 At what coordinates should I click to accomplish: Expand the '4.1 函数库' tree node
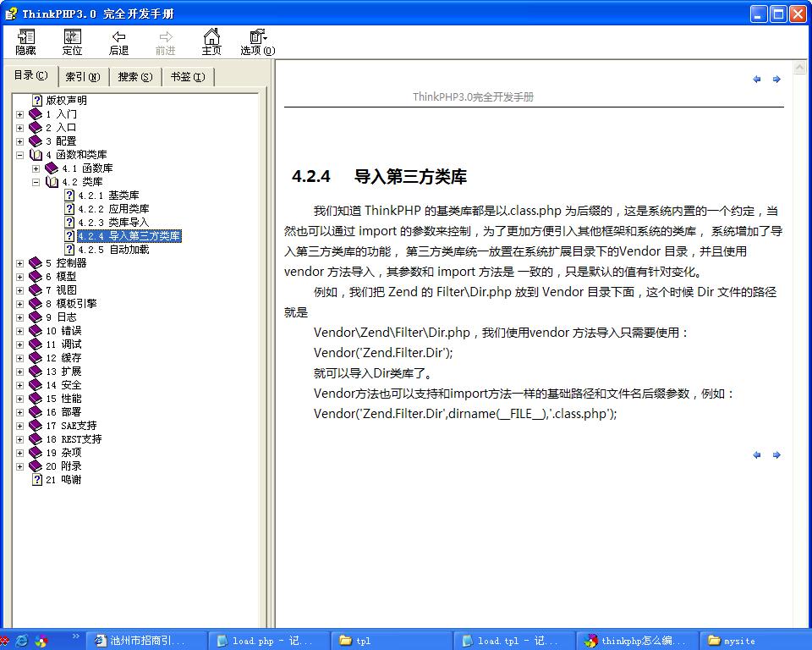(36, 168)
